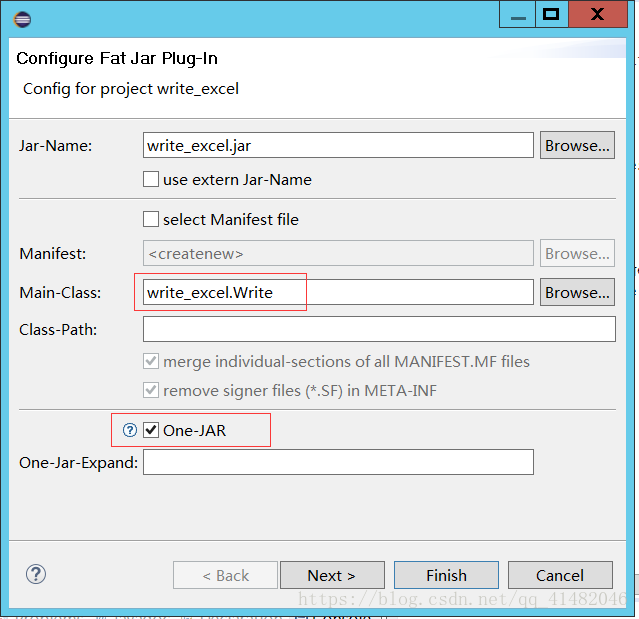Click 'Config for project write_excel' text
This screenshot has width=639, height=619.
coord(131,89)
